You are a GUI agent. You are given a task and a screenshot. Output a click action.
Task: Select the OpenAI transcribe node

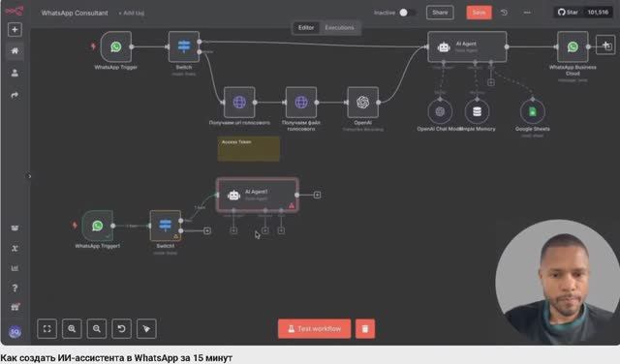coord(362,103)
